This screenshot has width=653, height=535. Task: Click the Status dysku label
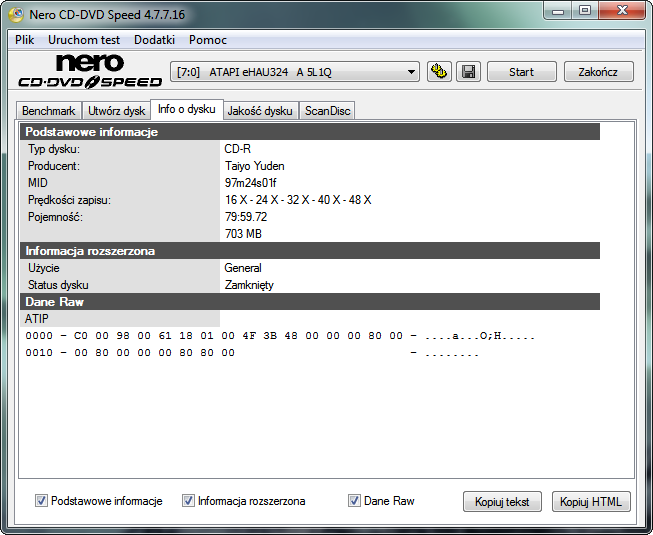pyautogui.click(x=58, y=285)
